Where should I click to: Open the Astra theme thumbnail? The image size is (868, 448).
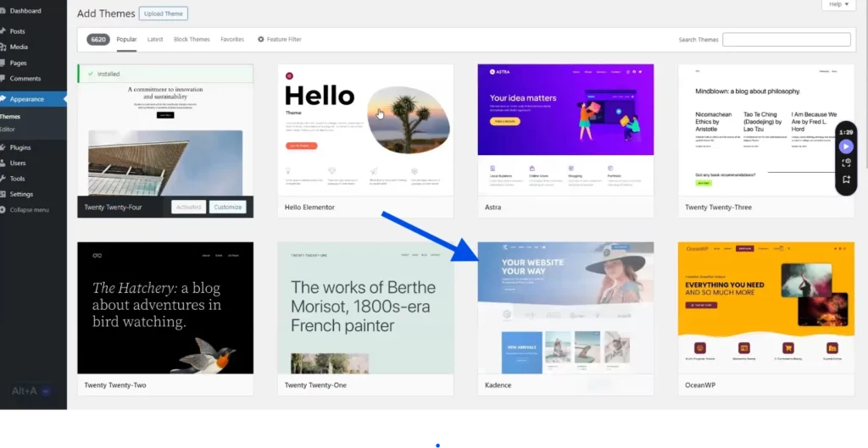[565, 130]
